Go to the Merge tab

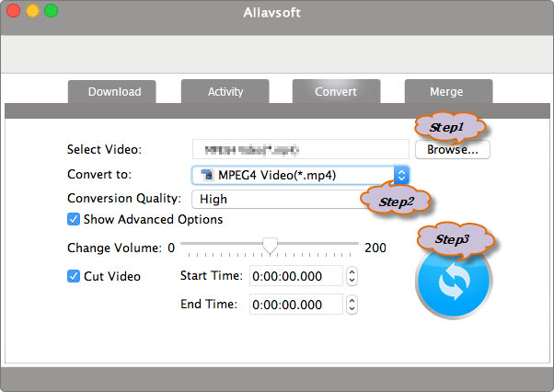point(449,92)
